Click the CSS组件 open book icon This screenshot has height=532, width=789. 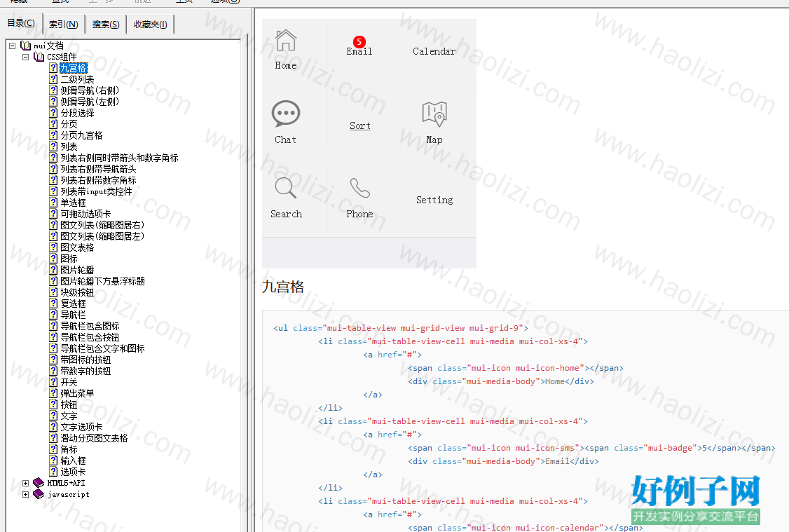click(x=39, y=57)
